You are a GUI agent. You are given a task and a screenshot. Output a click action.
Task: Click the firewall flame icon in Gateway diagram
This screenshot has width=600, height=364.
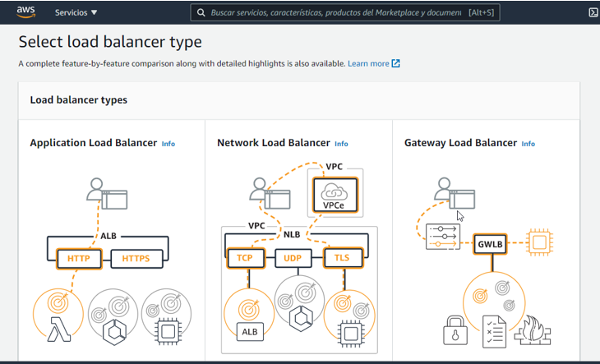click(x=533, y=330)
